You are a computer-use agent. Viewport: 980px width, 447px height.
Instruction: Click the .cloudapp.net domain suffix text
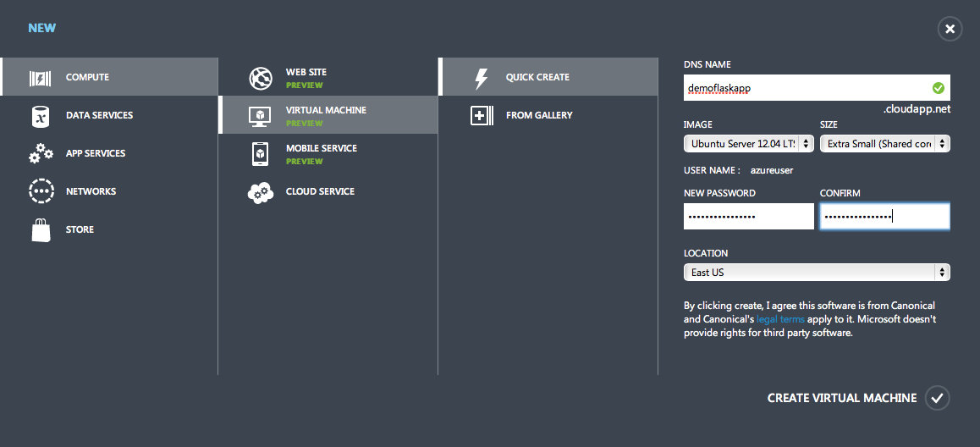pyautogui.click(x=917, y=109)
